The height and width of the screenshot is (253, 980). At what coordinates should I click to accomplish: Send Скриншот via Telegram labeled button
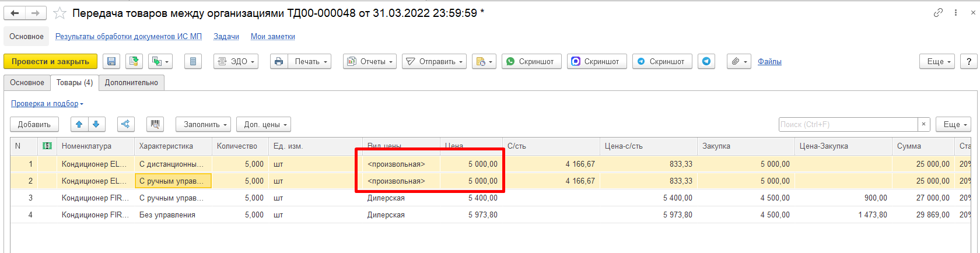click(x=662, y=61)
